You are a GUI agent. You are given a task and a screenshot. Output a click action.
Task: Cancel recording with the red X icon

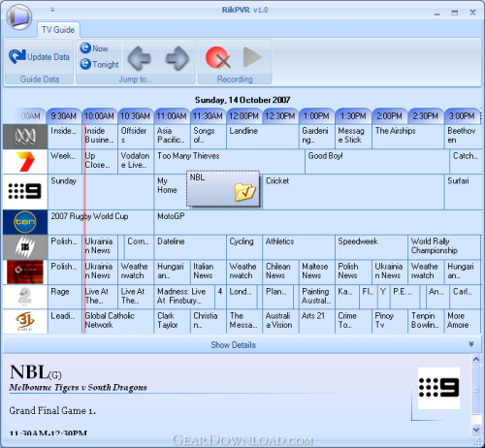pyautogui.click(x=218, y=58)
